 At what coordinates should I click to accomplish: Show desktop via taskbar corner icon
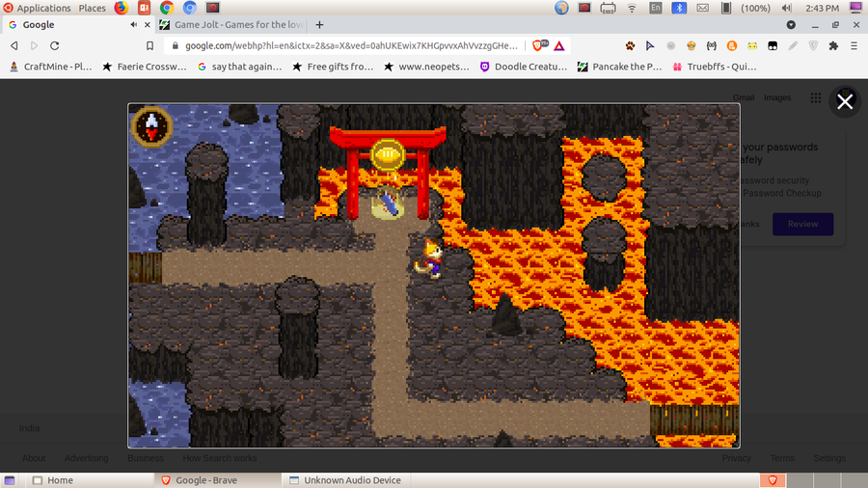point(10,480)
